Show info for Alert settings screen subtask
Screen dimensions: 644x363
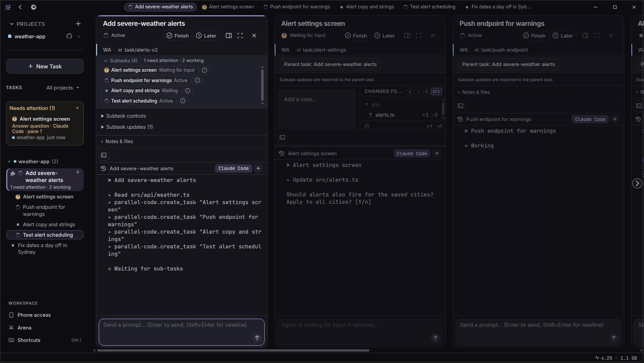[x=204, y=70]
